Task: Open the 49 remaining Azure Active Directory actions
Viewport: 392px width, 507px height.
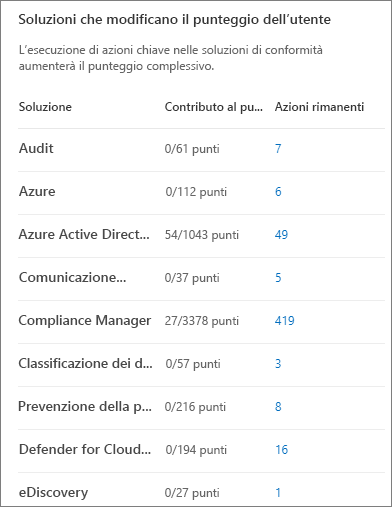Action: [281, 235]
